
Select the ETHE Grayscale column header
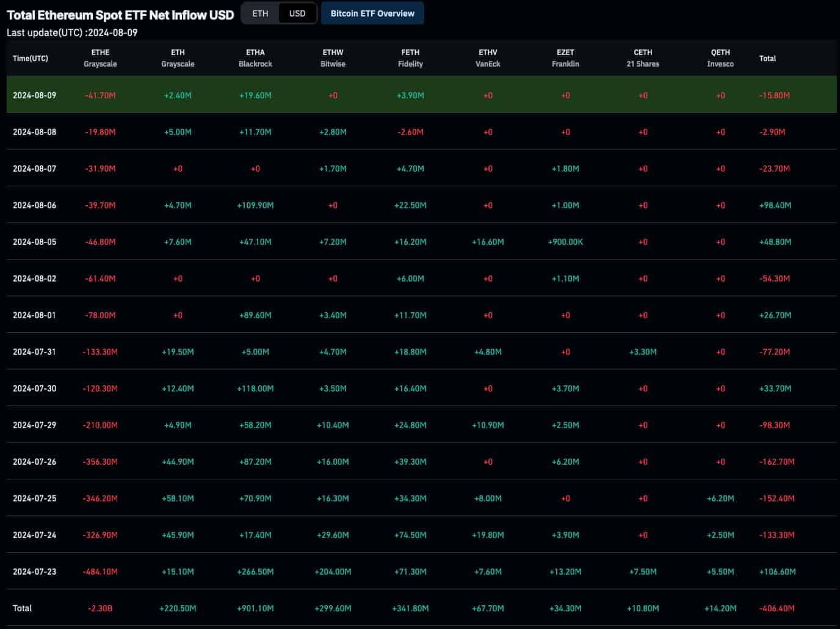[x=100, y=57]
